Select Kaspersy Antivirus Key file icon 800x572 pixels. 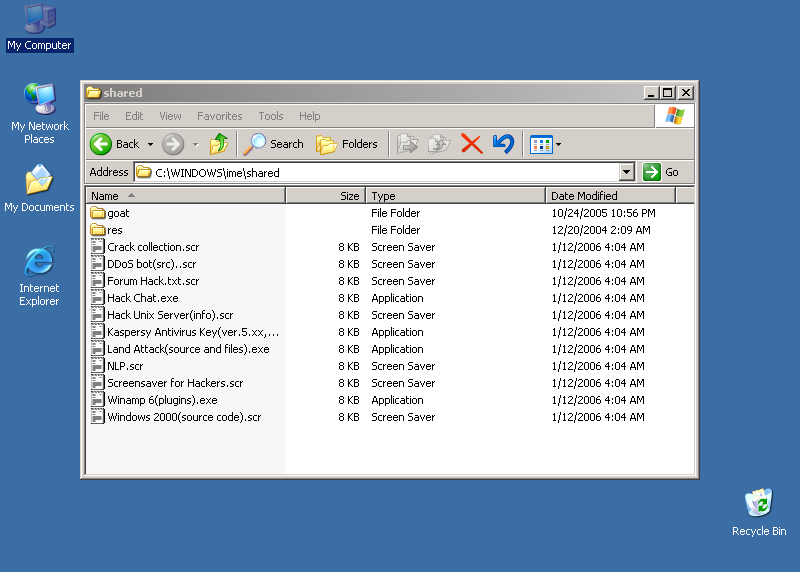coord(97,332)
